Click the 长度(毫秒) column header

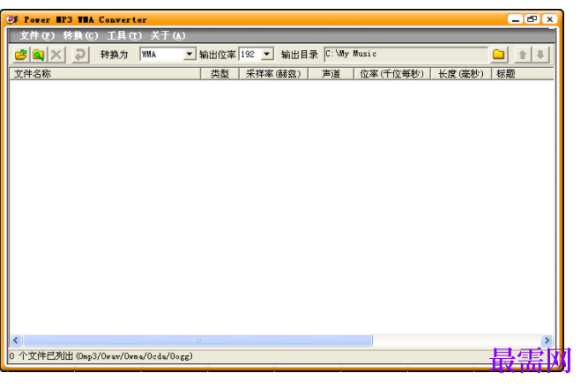coord(461,73)
